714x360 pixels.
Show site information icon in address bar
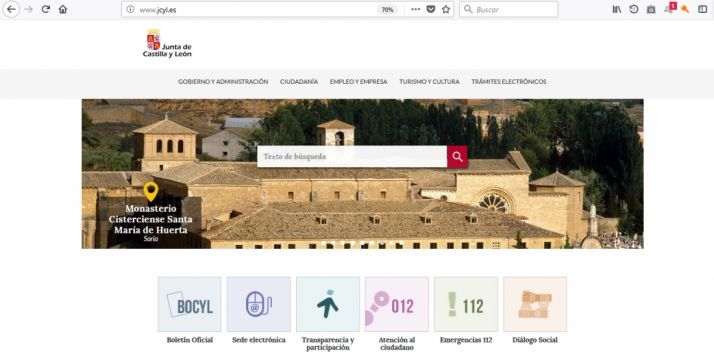(x=130, y=9)
